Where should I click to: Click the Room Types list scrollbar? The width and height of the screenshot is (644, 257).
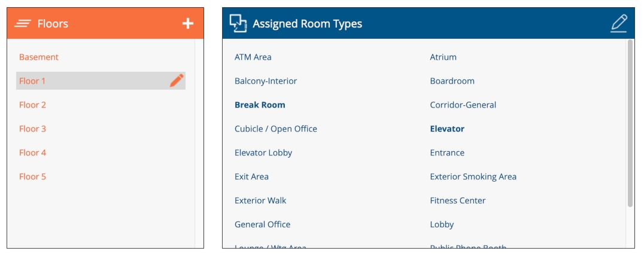[x=630, y=123]
